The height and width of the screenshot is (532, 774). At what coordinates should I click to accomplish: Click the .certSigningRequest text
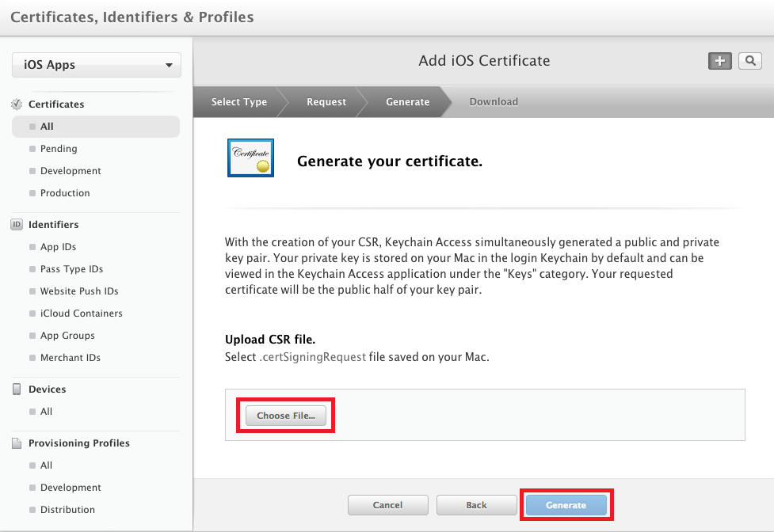pyautogui.click(x=313, y=357)
